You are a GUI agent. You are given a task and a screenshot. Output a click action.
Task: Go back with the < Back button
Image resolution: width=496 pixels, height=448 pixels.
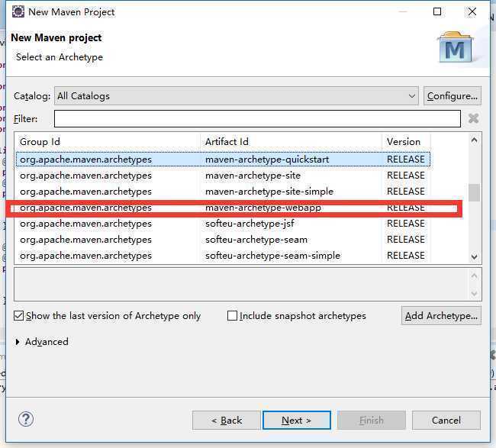pyautogui.click(x=227, y=421)
